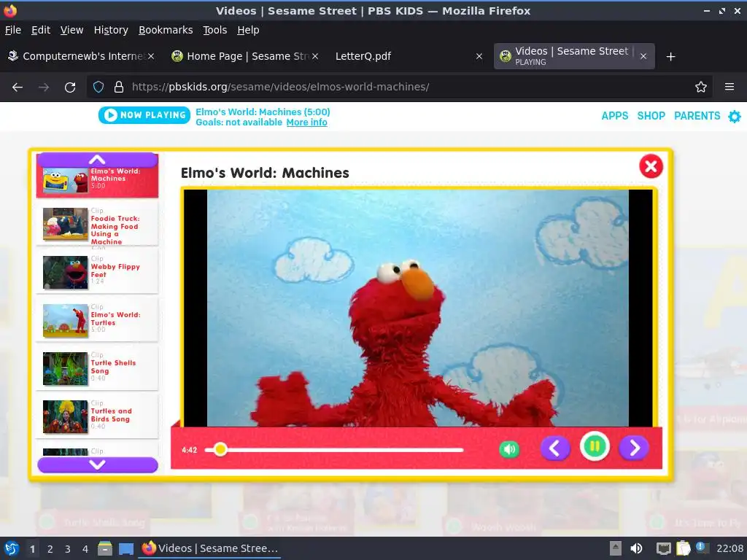747x560 pixels.
Task: Open the PARENTS link
Action: pos(697,116)
